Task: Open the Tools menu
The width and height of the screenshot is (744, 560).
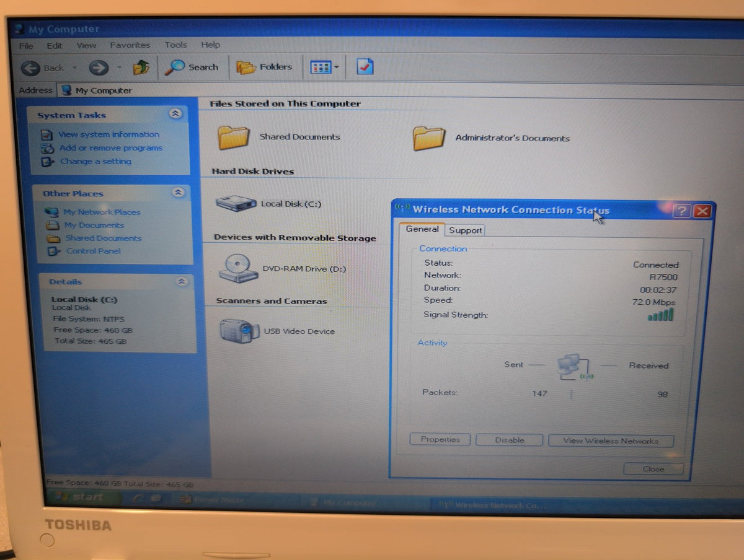Action: click(175, 45)
